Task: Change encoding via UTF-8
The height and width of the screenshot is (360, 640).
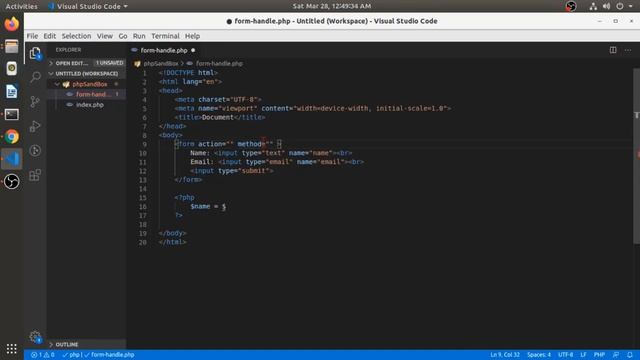Action: [565, 355]
